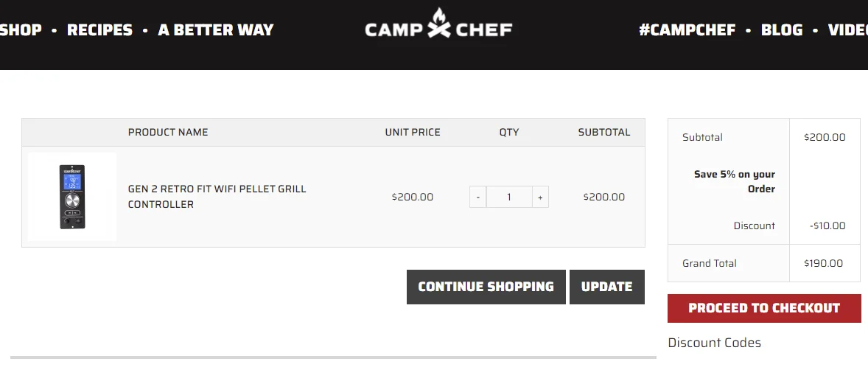Viewport: 868px width, 367px height.
Task: Click the Product Name column header
Action: pos(168,133)
